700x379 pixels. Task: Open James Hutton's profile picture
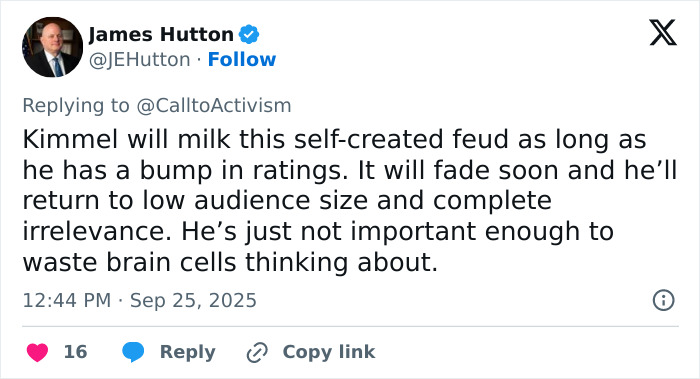click(52, 47)
